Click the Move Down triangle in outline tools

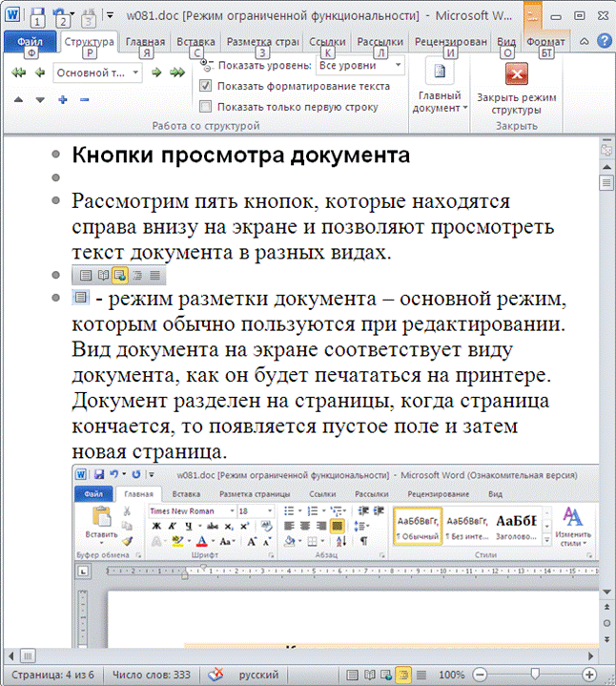pyautogui.click(x=40, y=100)
